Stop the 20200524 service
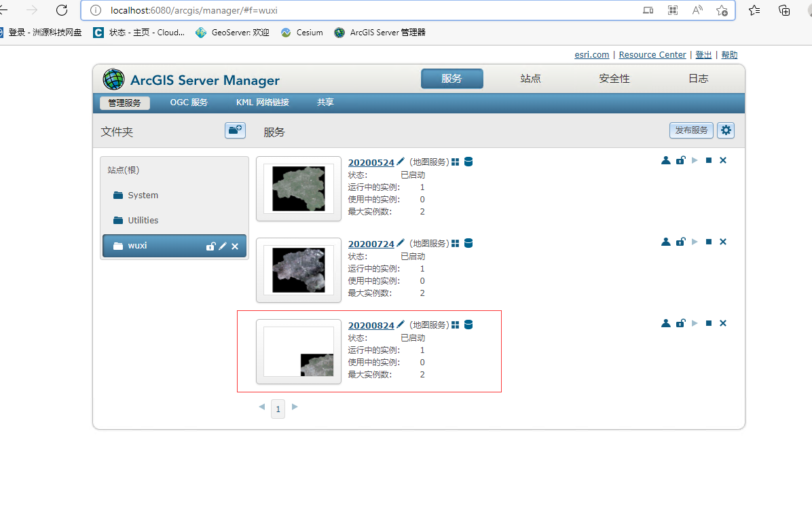This screenshot has width=812, height=518. click(709, 160)
